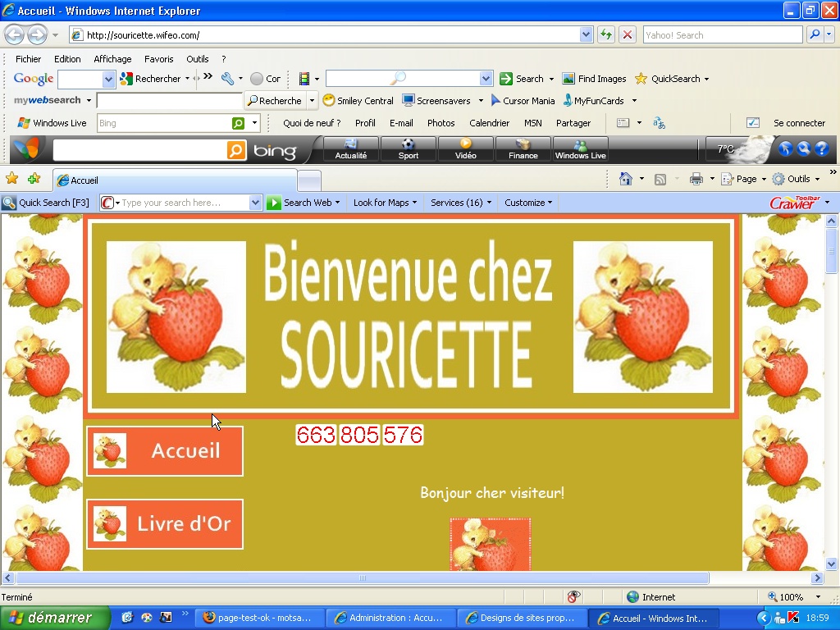Image resolution: width=840 pixels, height=630 pixels.
Task: Expand the Customize dropdown
Action: click(x=550, y=203)
